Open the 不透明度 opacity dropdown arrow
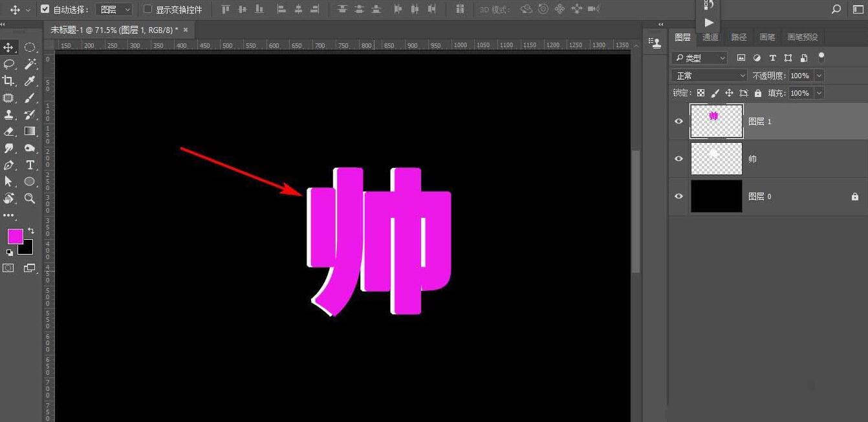 pos(818,76)
